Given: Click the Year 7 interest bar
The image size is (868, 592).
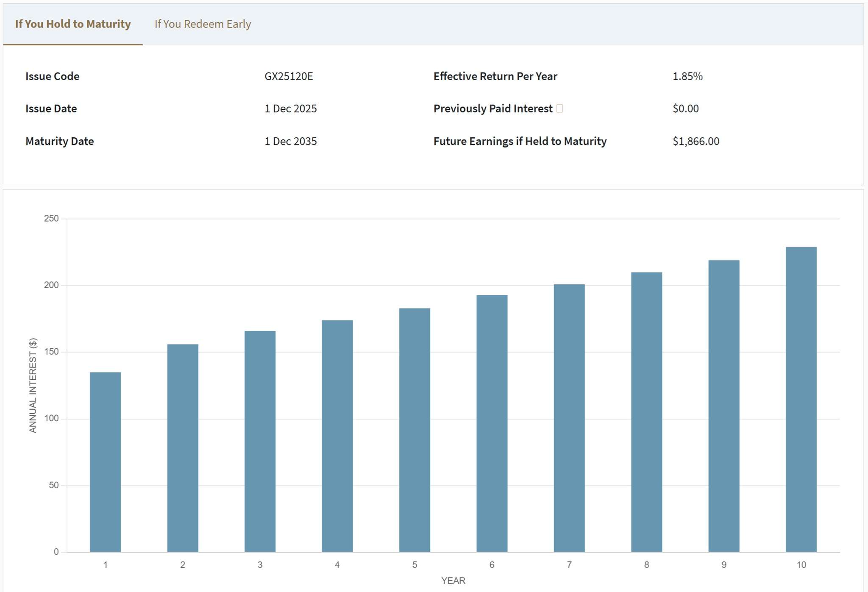Looking at the screenshot, I should (x=569, y=418).
